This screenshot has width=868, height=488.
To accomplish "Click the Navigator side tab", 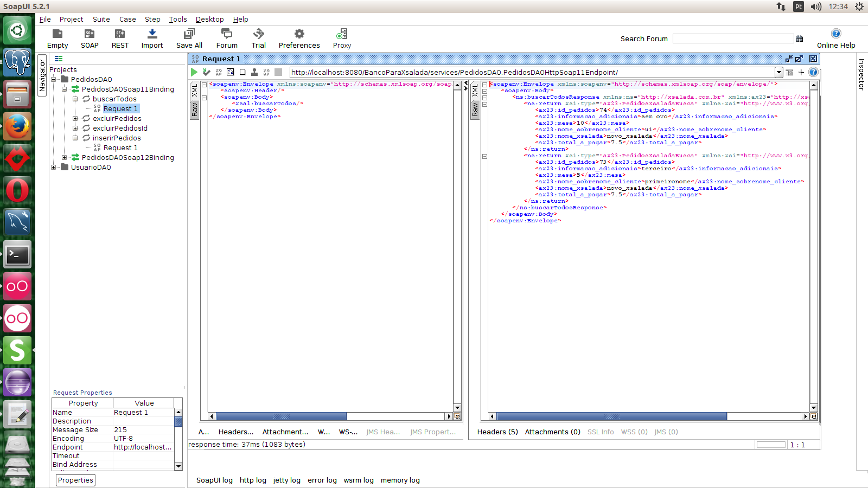I will pos(42,75).
